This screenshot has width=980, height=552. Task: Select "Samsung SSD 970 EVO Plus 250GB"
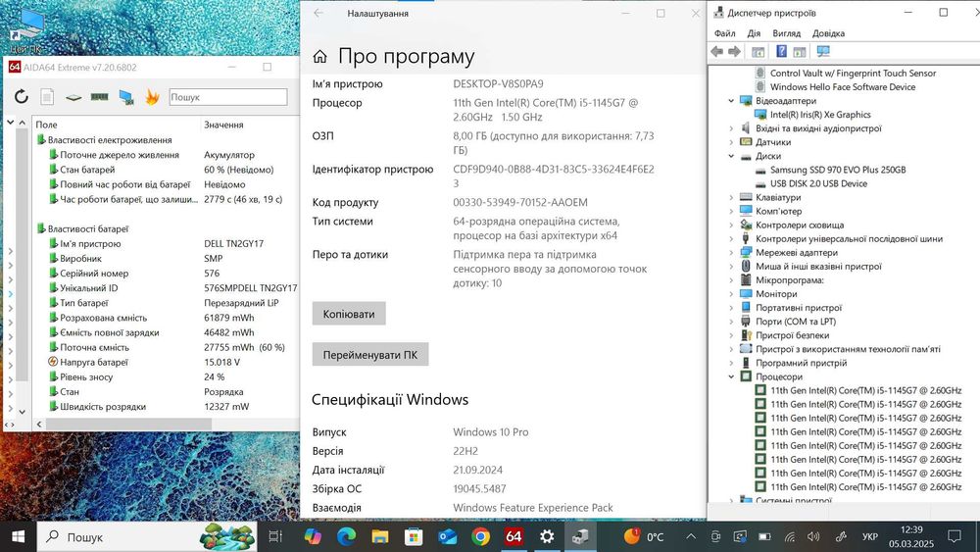click(x=838, y=170)
